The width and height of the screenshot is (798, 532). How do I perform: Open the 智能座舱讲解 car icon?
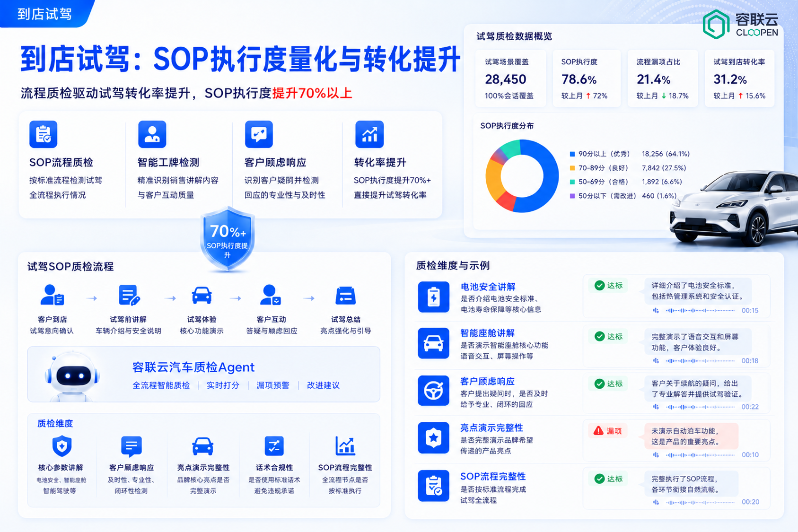pyautogui.click(x=433, y=343)
